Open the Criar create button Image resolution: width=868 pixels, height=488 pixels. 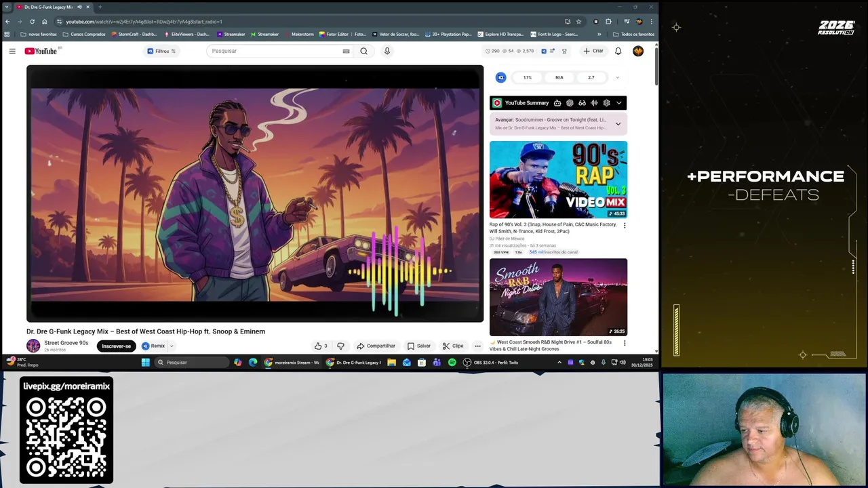(593, 51)
